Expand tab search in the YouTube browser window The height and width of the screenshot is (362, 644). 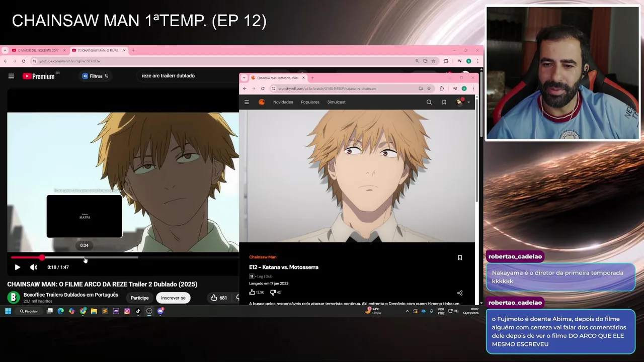click(5, 50)
